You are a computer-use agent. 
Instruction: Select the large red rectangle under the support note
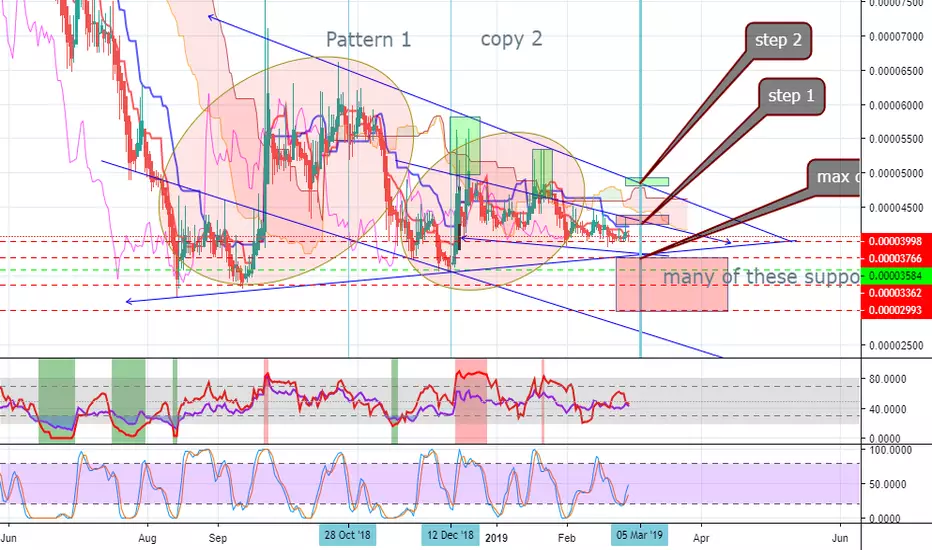(672, 284)
